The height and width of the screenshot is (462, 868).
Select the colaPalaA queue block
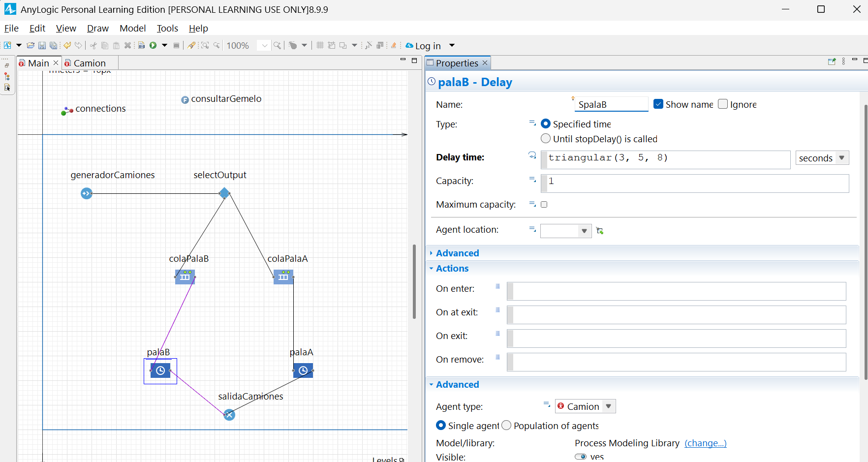pyautogui.click(x=283, y=277)
